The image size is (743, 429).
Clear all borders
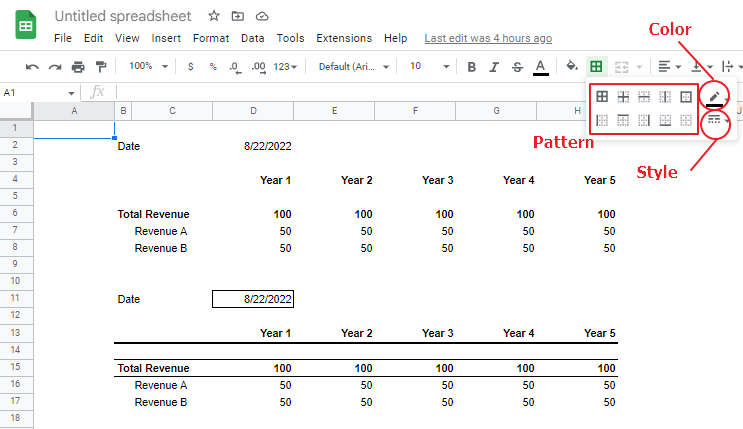[x=686, y=120]
